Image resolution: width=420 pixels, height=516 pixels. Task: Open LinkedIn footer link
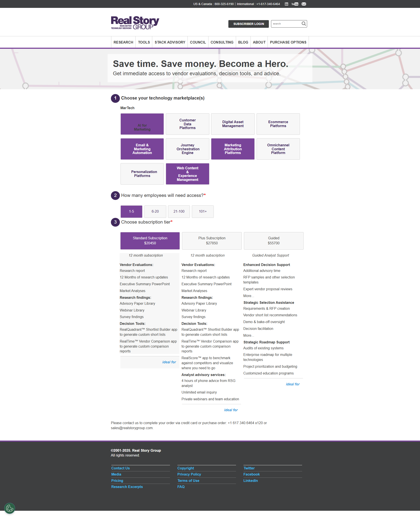(250, 481)
